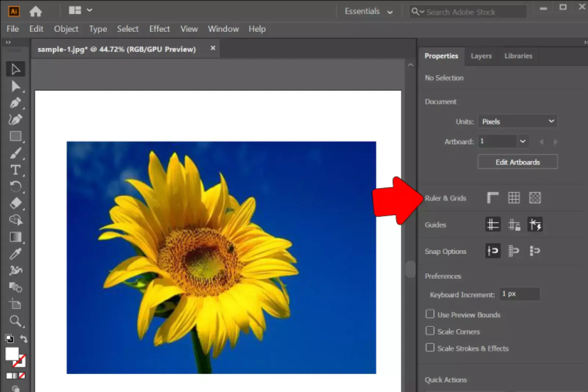588x392 pixels.
Task: Select the sample-1.jpg document tab
Action: [117, 49]
